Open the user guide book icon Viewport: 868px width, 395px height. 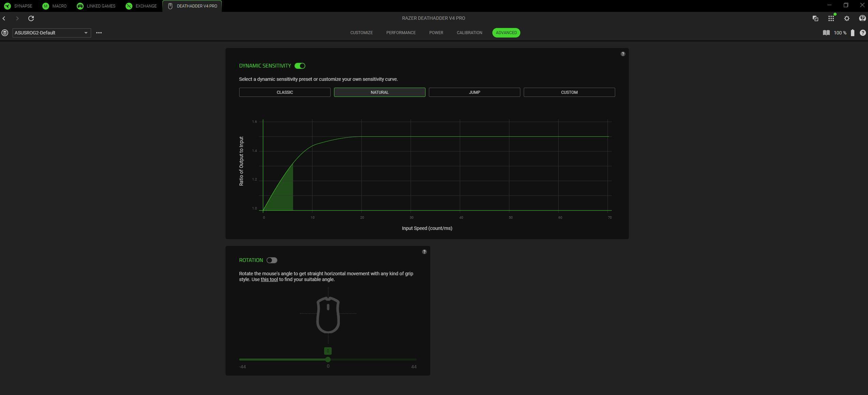click(x=826, y=33)
